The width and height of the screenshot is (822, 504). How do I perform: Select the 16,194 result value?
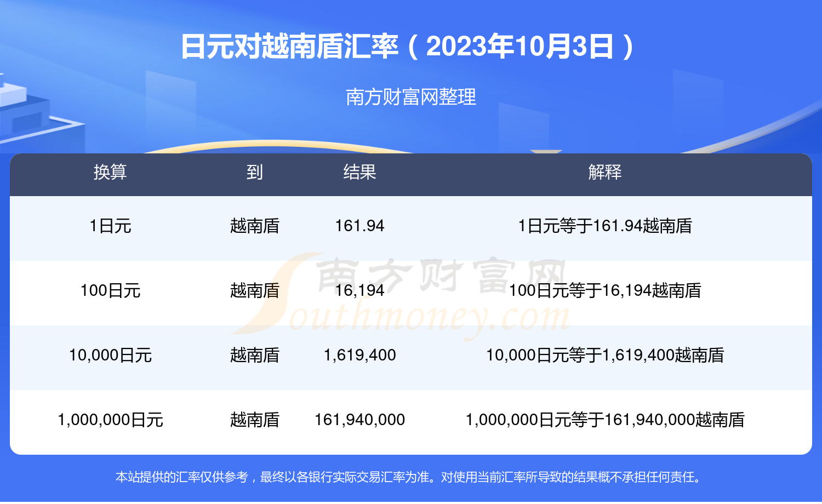(x=359, y=290)
